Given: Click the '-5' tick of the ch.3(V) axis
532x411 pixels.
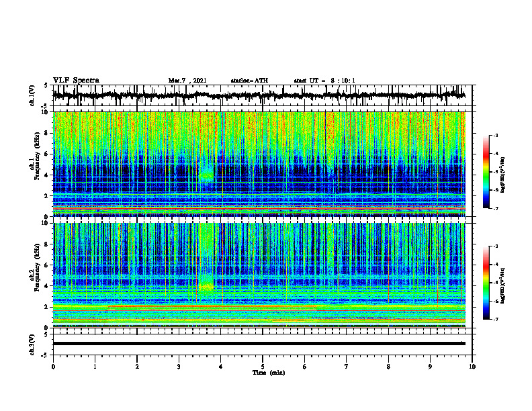Looking at the screenshot, I should pos(45,355).
